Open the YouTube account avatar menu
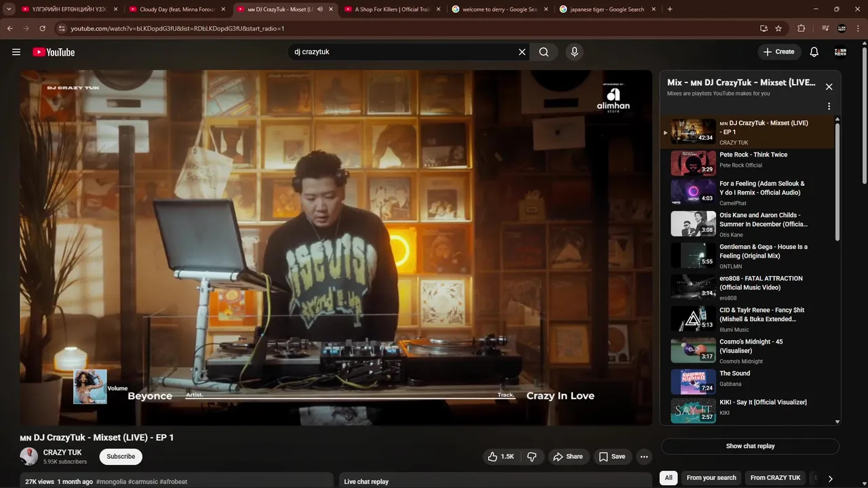Screen dimensions: 868x488 pos(840,52)
